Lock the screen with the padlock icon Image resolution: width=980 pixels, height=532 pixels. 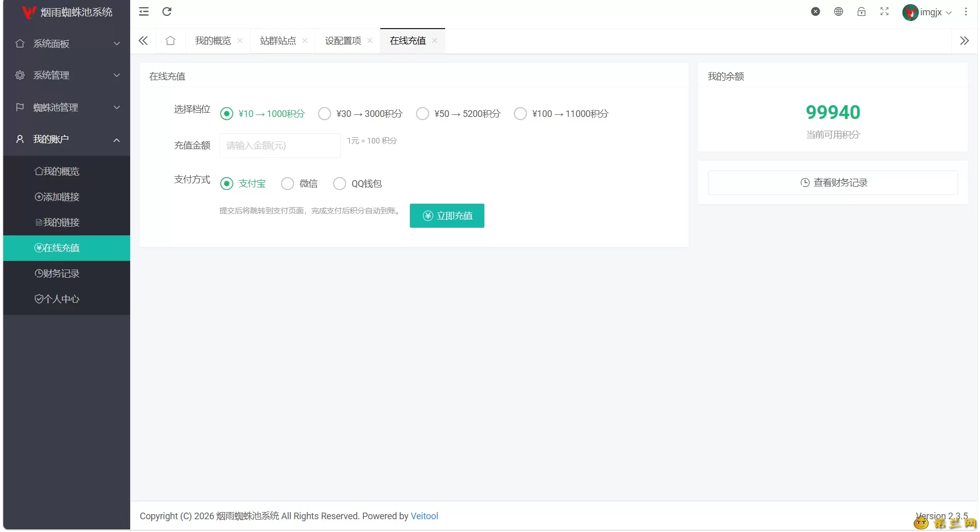(x=862, y=12)
